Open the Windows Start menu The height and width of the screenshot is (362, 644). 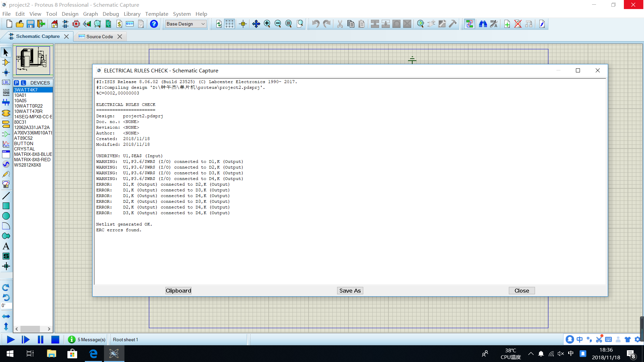click(10, 354)
